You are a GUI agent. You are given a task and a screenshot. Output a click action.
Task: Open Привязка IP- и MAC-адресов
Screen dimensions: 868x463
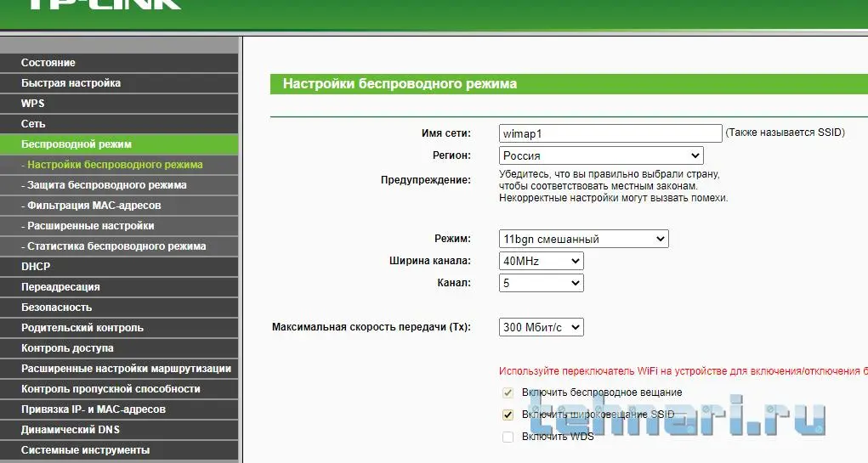[x=119, y=409]
